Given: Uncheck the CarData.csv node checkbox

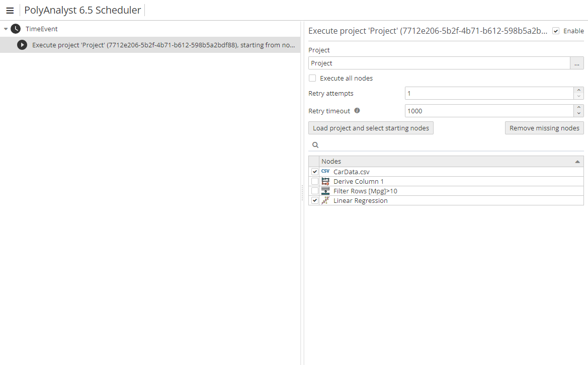Looking at the screenshot, I should pos(314,171).
